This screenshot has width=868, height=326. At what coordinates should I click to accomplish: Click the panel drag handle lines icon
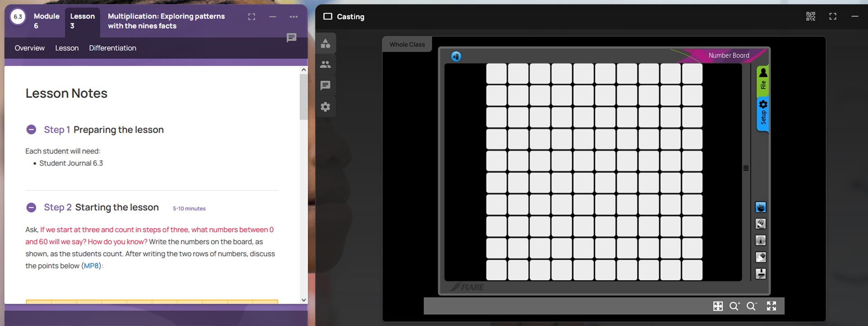click(x=746, y=168)
